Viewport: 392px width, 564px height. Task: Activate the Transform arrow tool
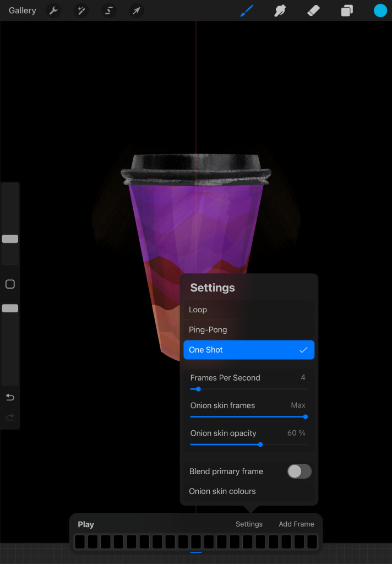[137, 11]
